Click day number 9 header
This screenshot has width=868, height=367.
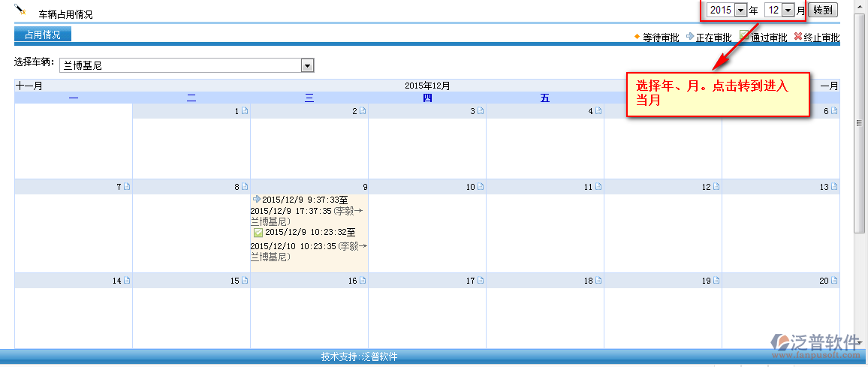[365, 187]
